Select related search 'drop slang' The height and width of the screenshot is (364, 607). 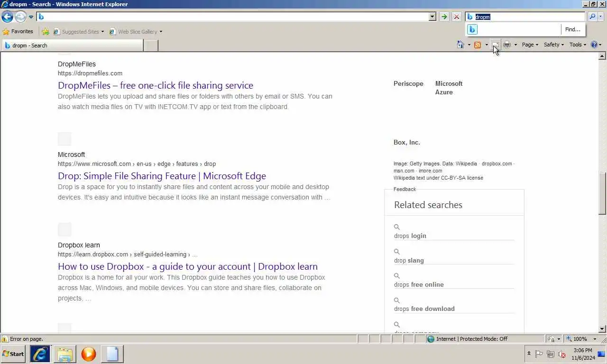[x=409, y=260]
